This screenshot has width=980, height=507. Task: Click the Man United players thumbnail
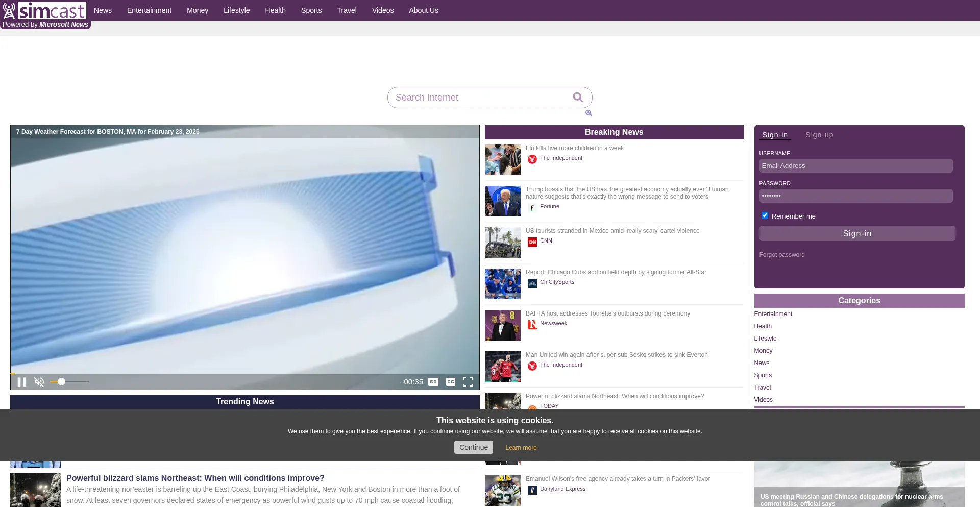[x=503, y=367]
